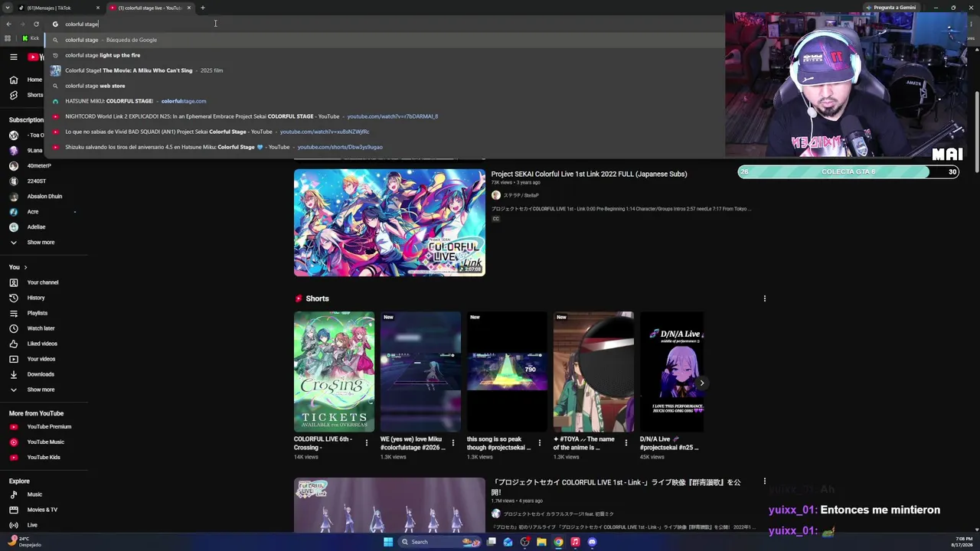This screenshot has height=551, width=980.
Task: Choose 'colorful stage light up the fire' suggestion
Action: click(x=384, y=55)
